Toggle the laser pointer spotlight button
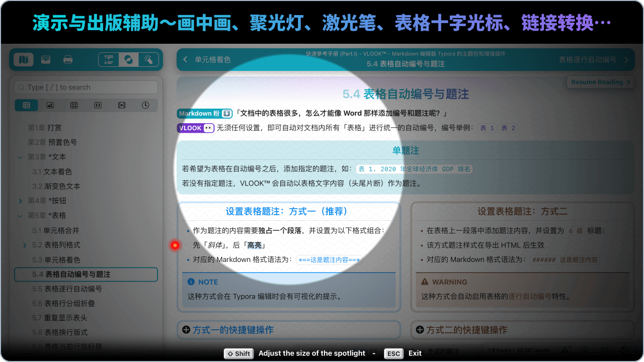644x362 pixels. [x=148, y=60]
